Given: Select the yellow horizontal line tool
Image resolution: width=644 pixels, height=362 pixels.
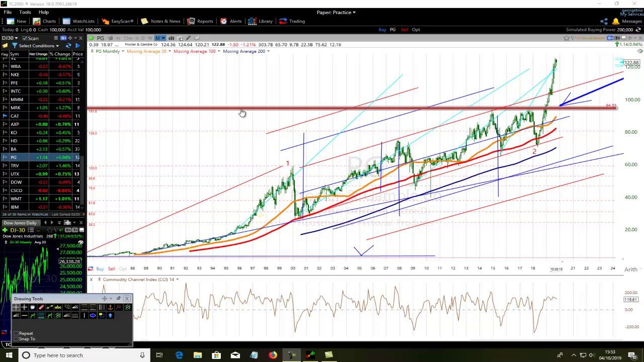Looking at the screenshot, I should pos(24,315).
